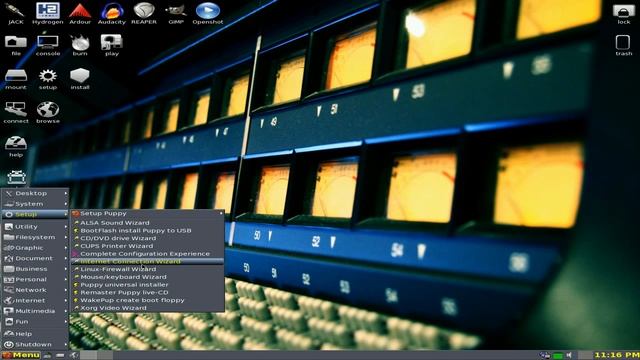Screen dimensions: 640x360
Task: Expand the System submenu
Action: [35, 204]
